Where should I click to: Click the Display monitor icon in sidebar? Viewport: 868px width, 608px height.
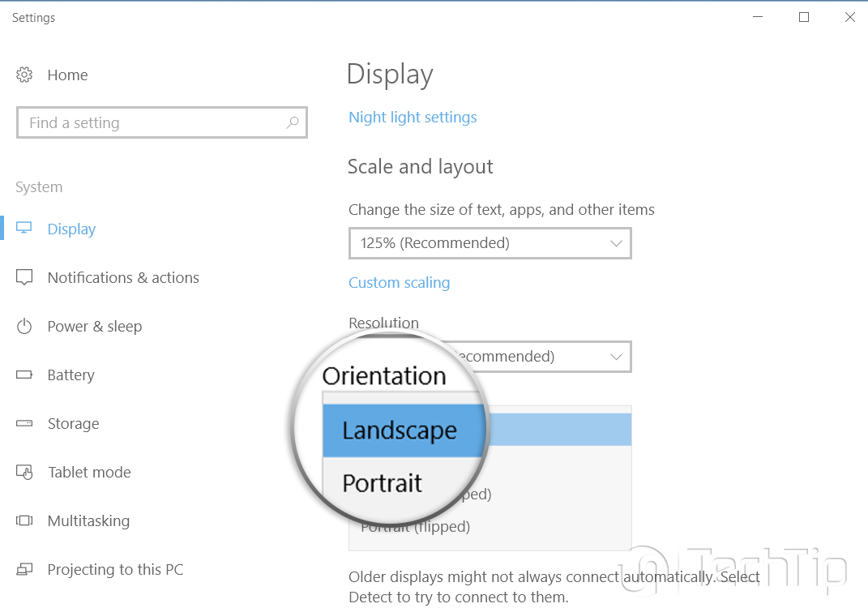click(24, 229)
